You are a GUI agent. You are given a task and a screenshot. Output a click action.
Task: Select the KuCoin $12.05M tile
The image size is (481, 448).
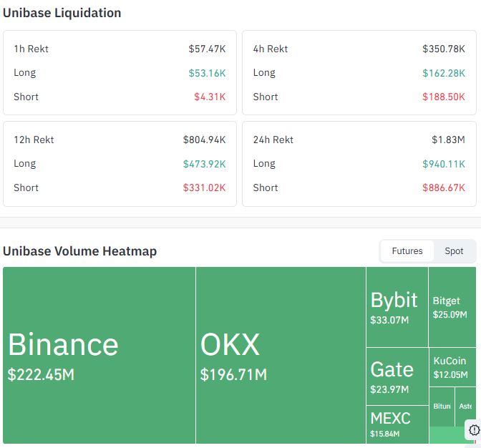(452, 367)
